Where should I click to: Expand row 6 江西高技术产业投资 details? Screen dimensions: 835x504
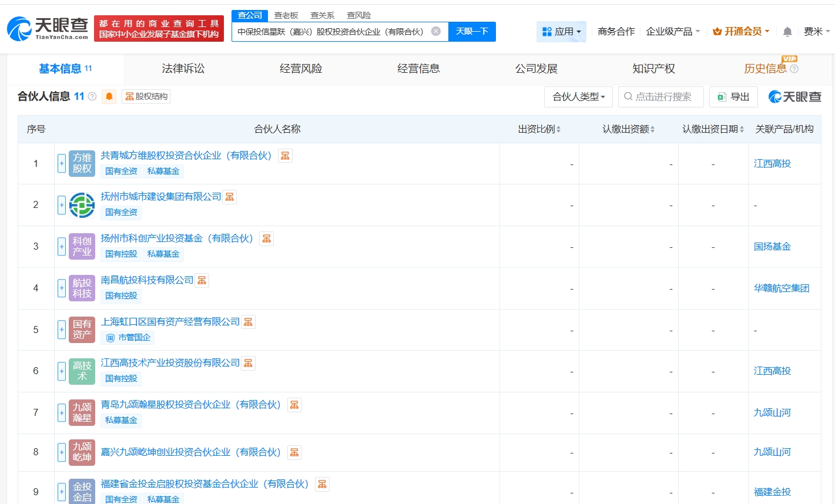click(62, 371)
